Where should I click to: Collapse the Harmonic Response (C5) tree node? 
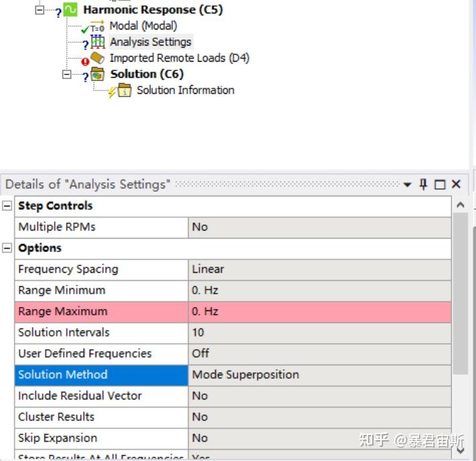tap(39, 10)
